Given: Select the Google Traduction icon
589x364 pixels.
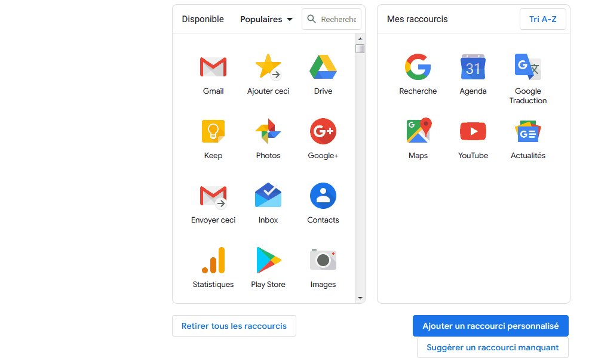Looking at the screenshot, I should coord(528,67).
